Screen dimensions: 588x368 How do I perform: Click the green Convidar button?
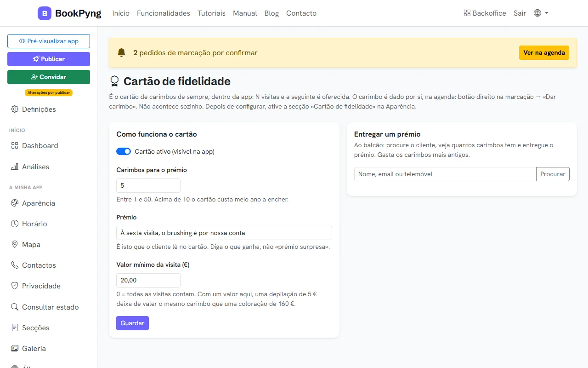[x=49, y=77]
